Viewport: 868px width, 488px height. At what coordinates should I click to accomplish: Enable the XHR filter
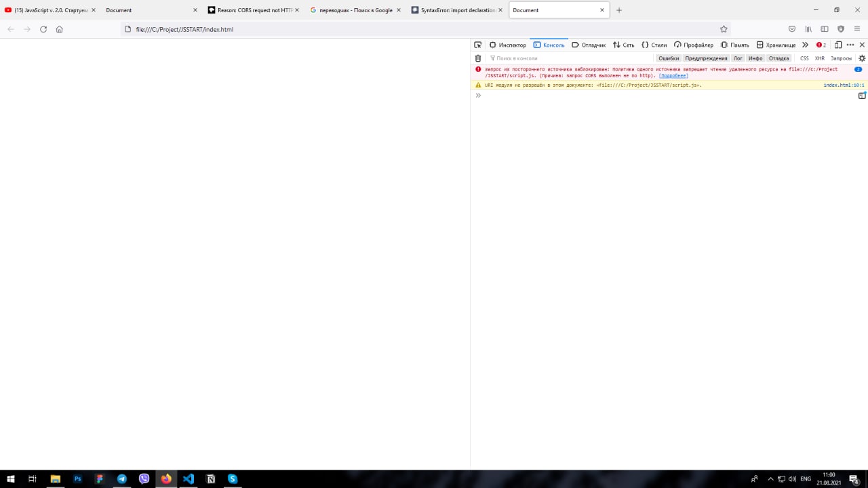point(820,58)
